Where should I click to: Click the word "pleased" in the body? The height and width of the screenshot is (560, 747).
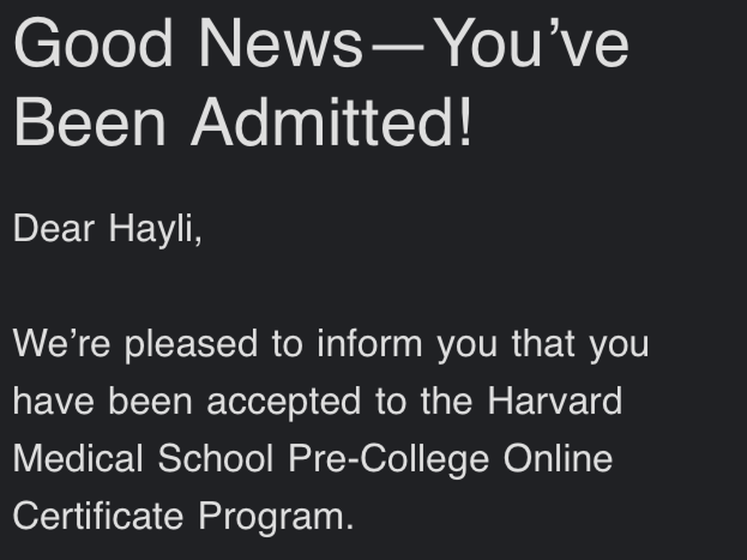click(x=191, y=344)
